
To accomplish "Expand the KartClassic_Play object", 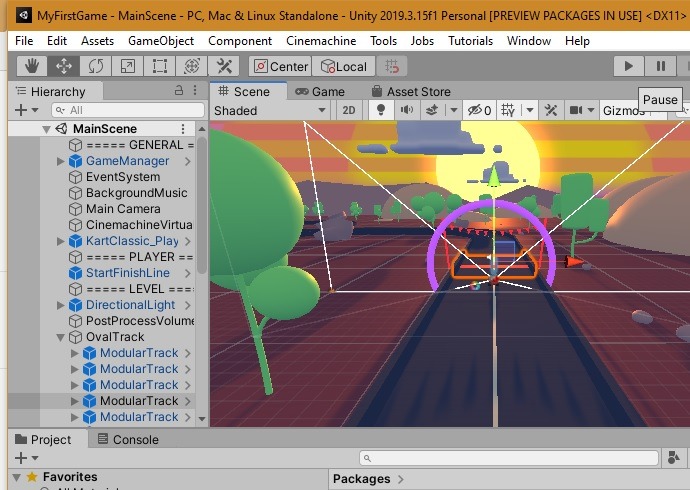I will click(x=60, y=241).
